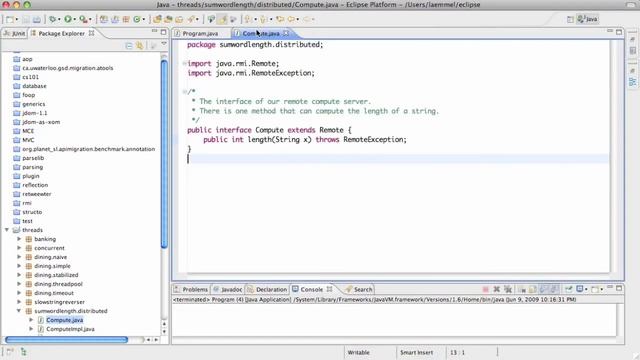This screenshot has height=360, width=640.
Task: Toggle Link with Editor in Package Explorer
Action: [140, 46]
